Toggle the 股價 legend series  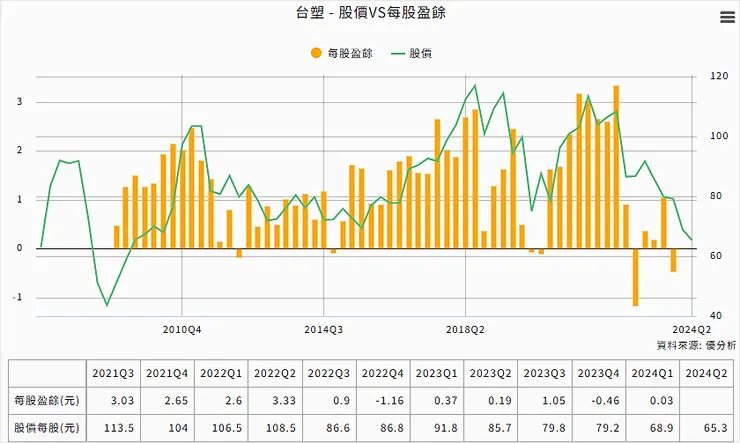tap(412, 53)
